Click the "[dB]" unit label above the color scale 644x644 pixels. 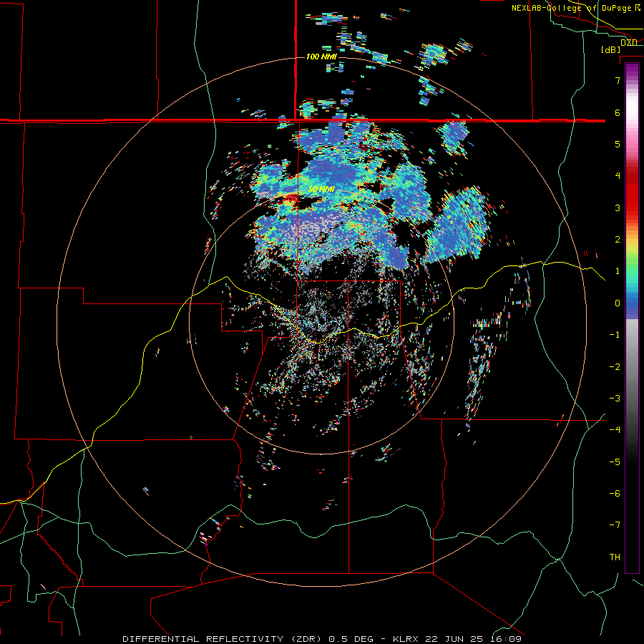pyautogui.click(x=610, y=49)
